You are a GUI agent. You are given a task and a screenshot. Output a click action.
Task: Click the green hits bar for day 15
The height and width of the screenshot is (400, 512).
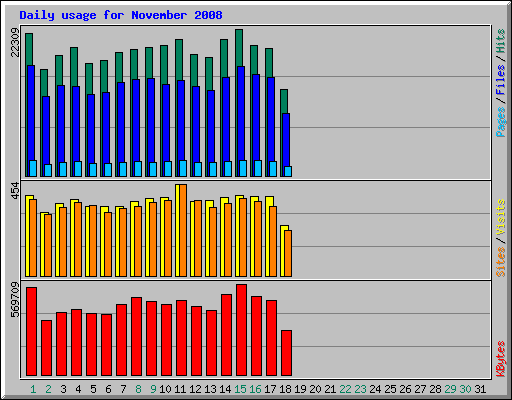(x=239, y=48)
